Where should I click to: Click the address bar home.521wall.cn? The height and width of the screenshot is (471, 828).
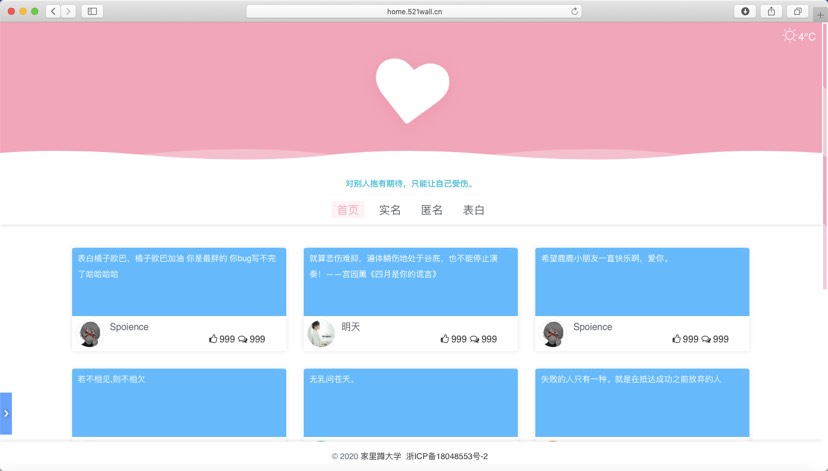(x=414, y=11)
